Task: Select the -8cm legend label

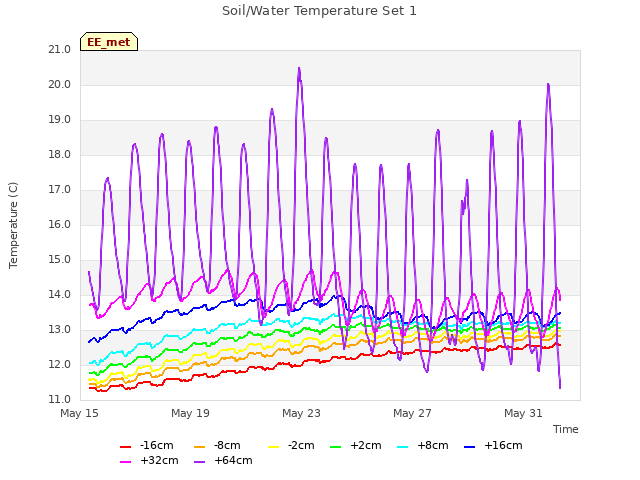Action: click(x=227, y=445)
